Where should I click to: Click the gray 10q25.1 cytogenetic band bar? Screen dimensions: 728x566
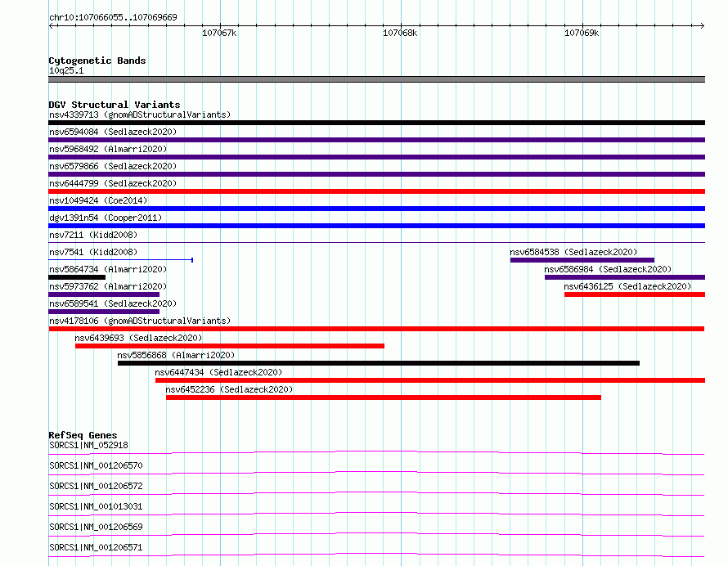pyautogui.click(x=376, y=79)
